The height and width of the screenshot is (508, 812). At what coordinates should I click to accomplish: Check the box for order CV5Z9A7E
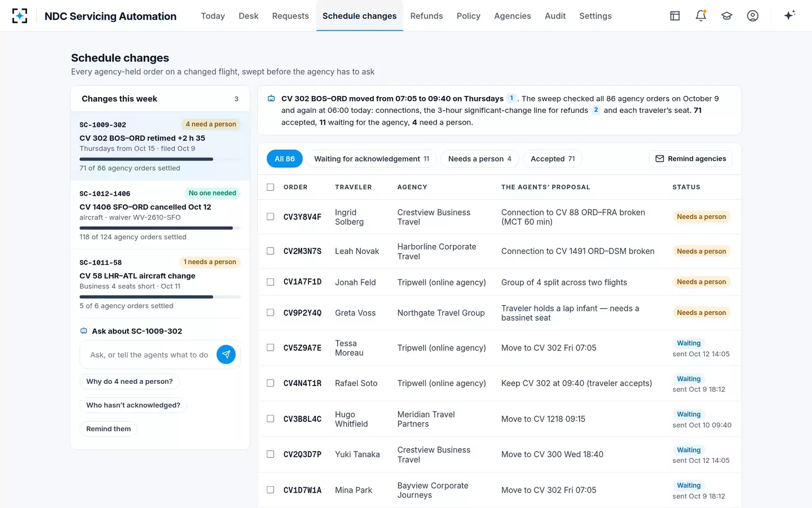[271, 348]
